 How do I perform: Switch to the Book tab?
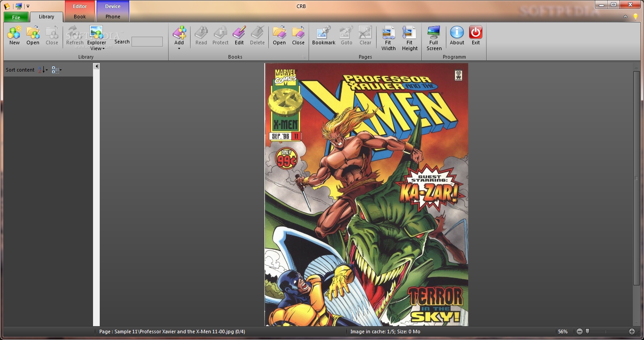pos(80,17)
